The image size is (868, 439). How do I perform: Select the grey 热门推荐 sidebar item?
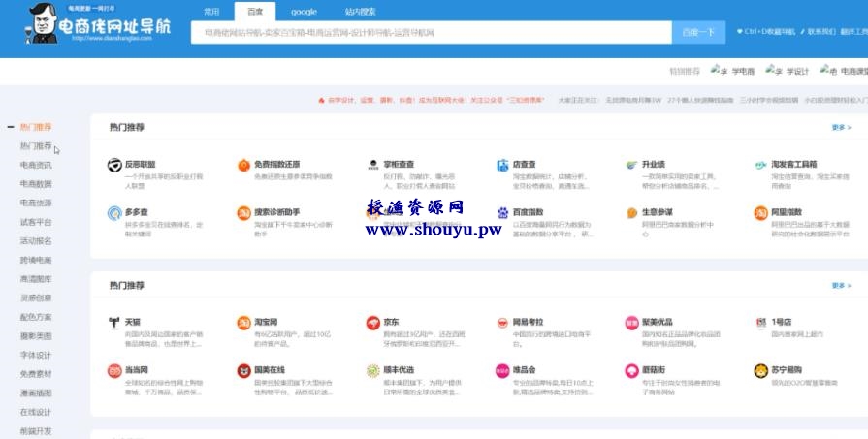point(36,146)
